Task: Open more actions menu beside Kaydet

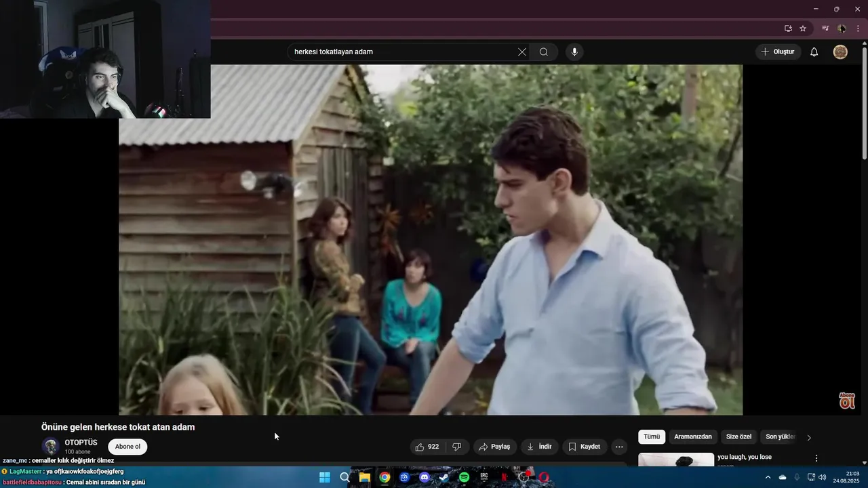Action: (x=619, y=447)
